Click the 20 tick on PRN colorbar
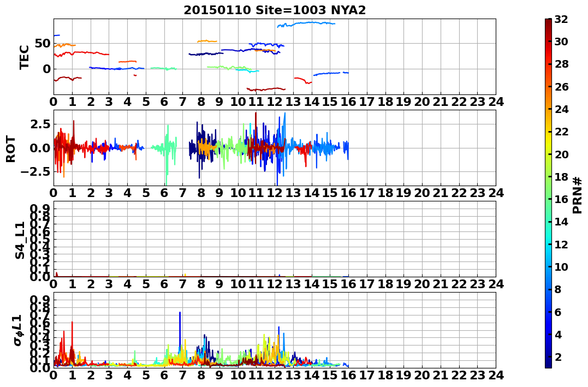This screenshot has height=387, width=588. point(561,154)
